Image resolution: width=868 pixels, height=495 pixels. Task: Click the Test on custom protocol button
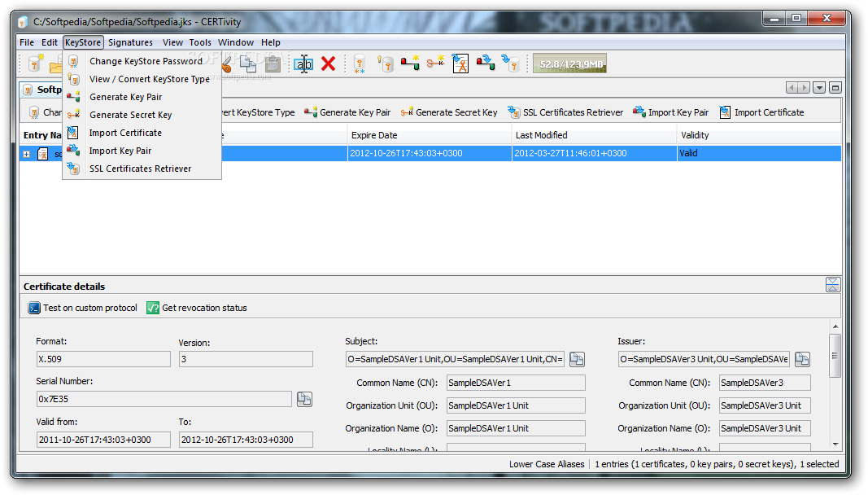tap(82, 308)
